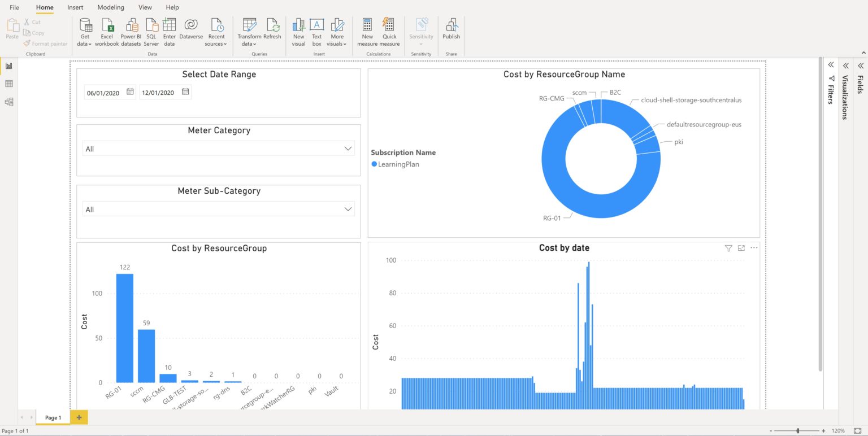Screen dimensions: 868x436
Task: Click the zoom in plus button
Action: (x=823, y=430)
